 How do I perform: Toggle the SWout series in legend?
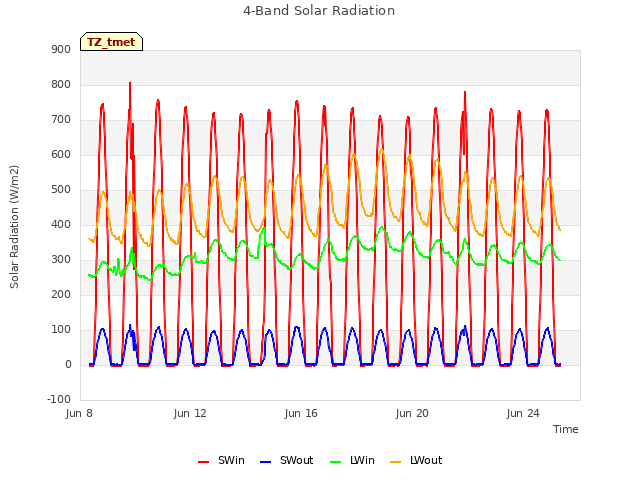[287, 460]
